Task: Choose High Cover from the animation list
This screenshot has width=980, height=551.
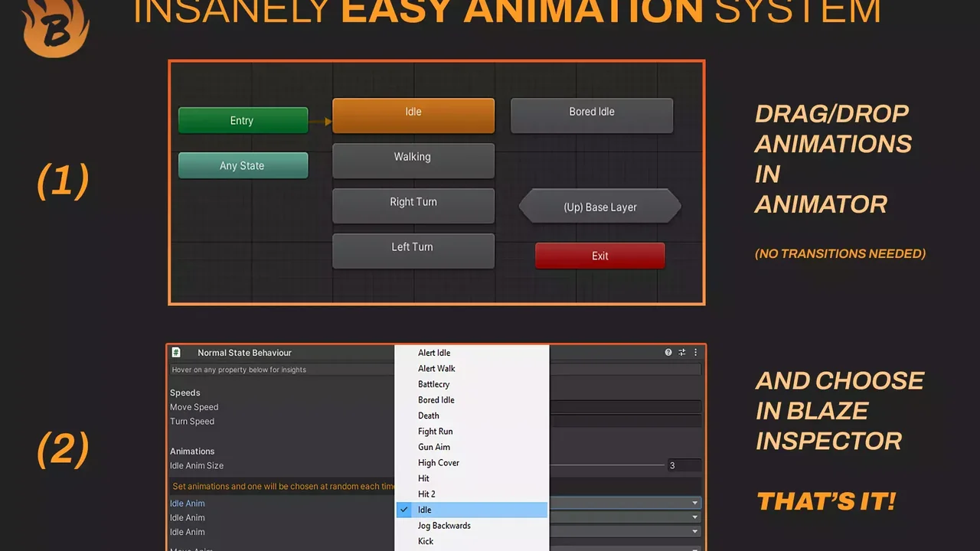Action: [472, 462]
